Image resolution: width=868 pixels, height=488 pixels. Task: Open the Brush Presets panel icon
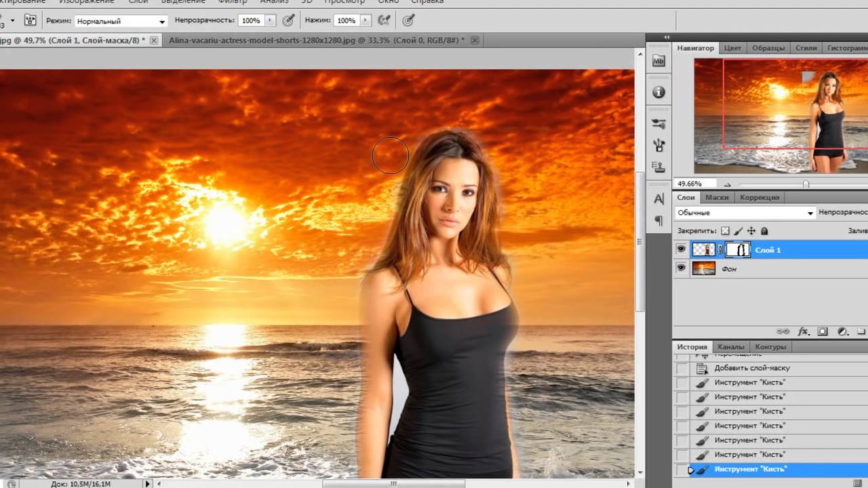coord(658,124)
